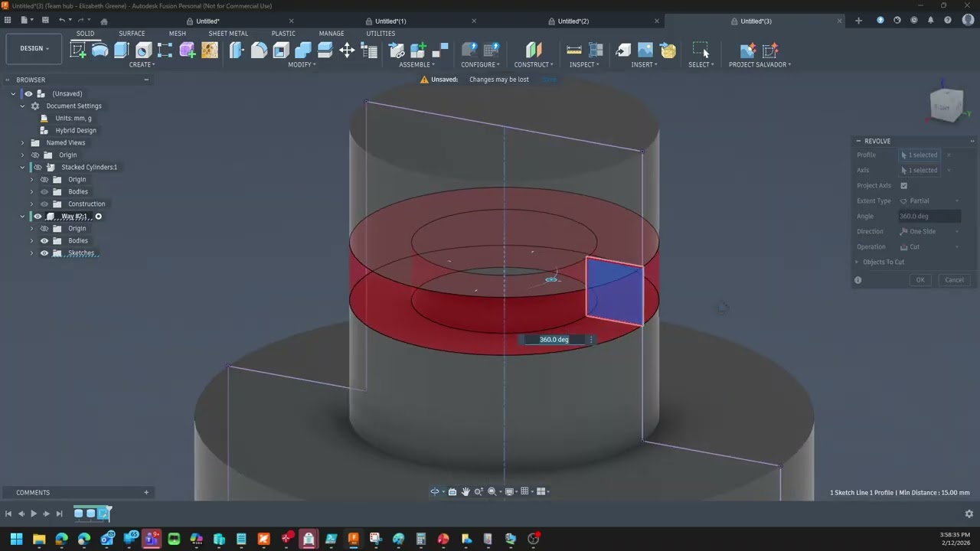
Task: Open the CREATE dropdown menu
Action: click(142, 64)
